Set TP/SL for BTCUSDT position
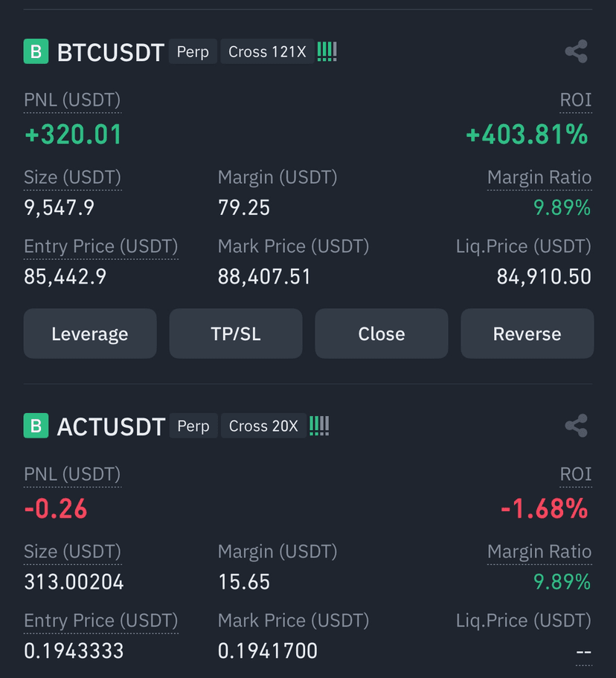Screen dimensions: 616x678 coord(236,333)
